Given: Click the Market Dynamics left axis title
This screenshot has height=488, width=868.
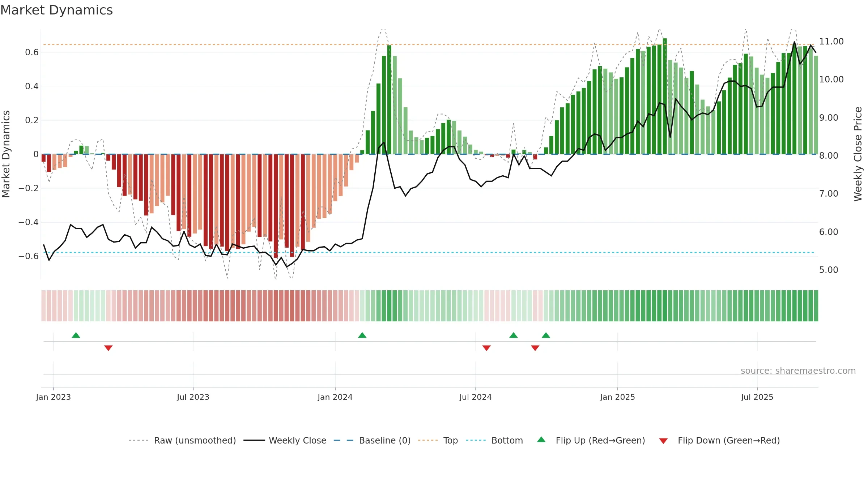Looking at the screenshot, I should (x=6, y=154).
